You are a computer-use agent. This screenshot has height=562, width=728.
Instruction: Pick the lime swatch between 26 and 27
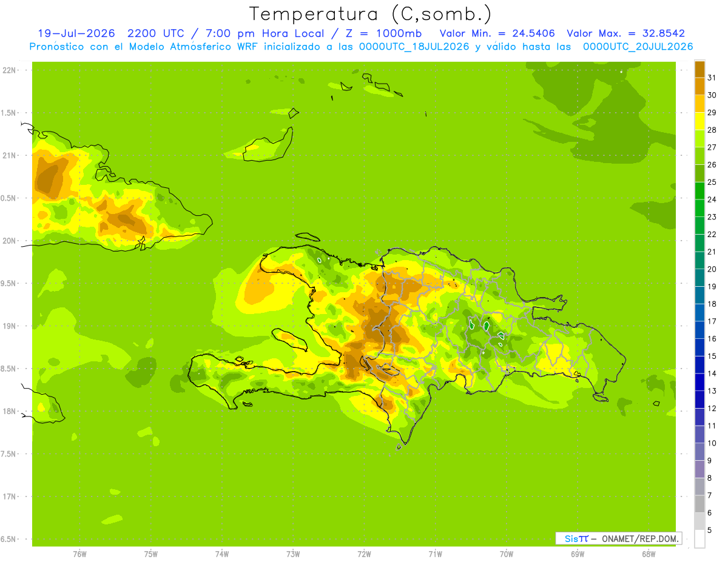[699, 156]
